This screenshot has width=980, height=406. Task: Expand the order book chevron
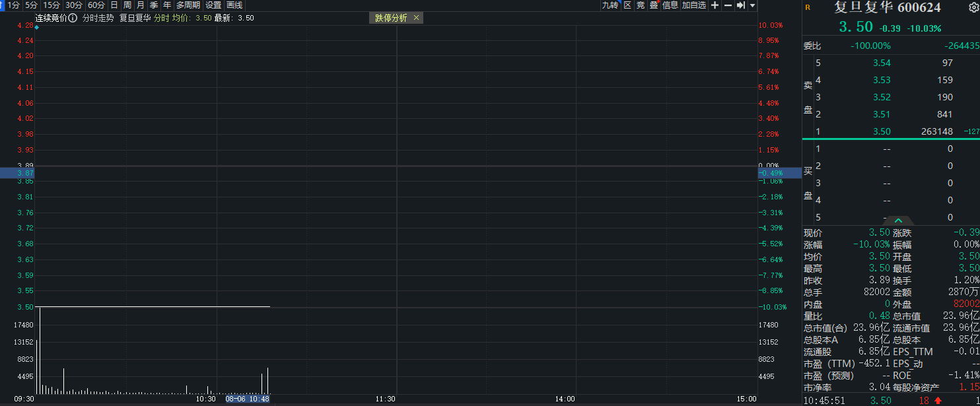(x=898, y=220)
